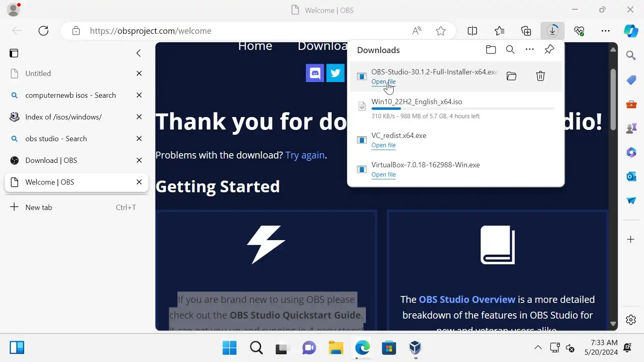Viewport: 644px width, 362px height.
Task: Click the browser profile avatar icon
Action: [x=13, y=10]
